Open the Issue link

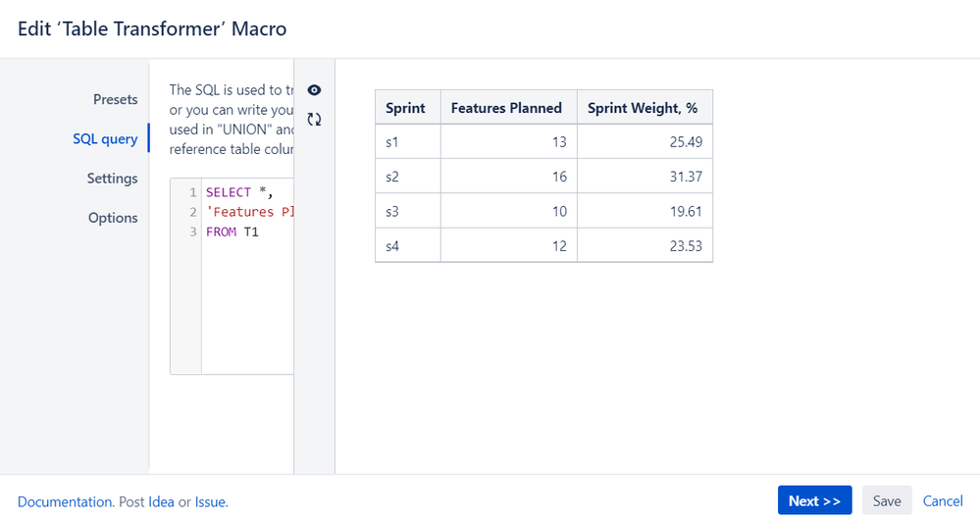[x=210, y=501]
